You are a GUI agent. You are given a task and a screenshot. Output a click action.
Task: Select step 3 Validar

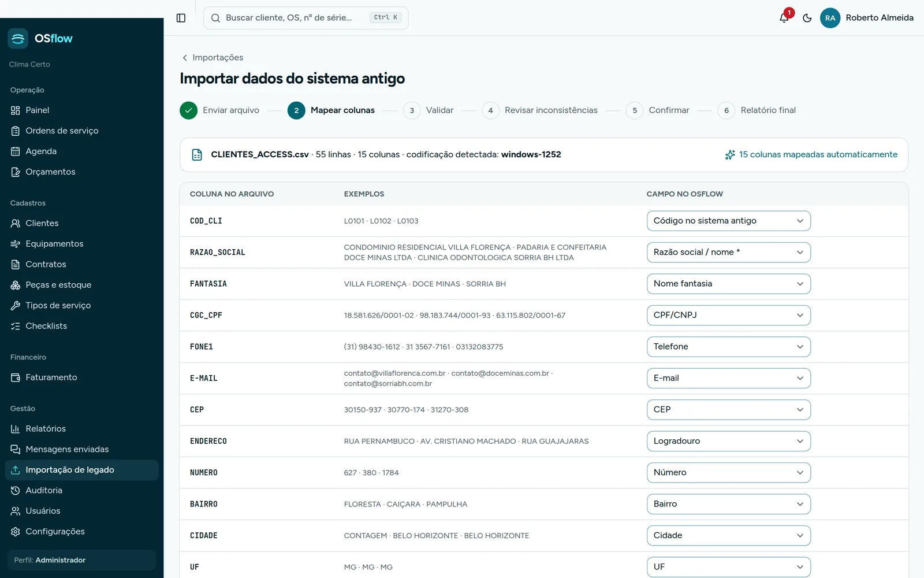pyautogui.click(x=428, y=110)
